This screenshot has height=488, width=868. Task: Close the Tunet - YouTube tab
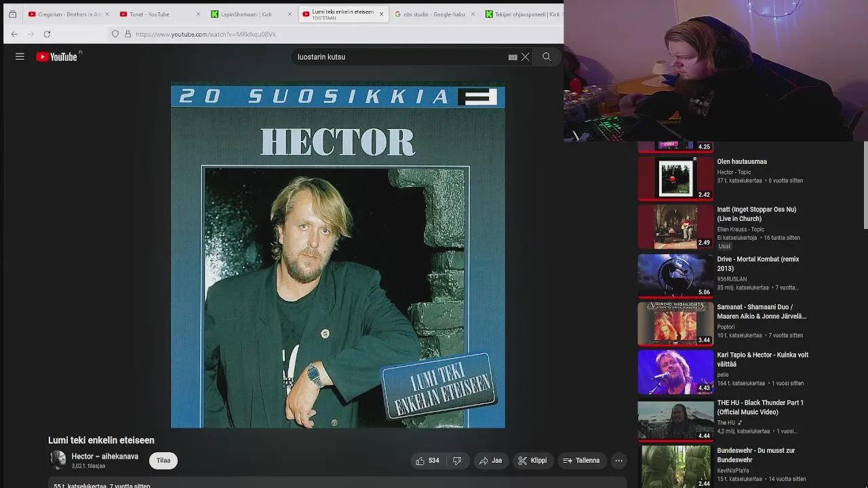pos(198,14)
